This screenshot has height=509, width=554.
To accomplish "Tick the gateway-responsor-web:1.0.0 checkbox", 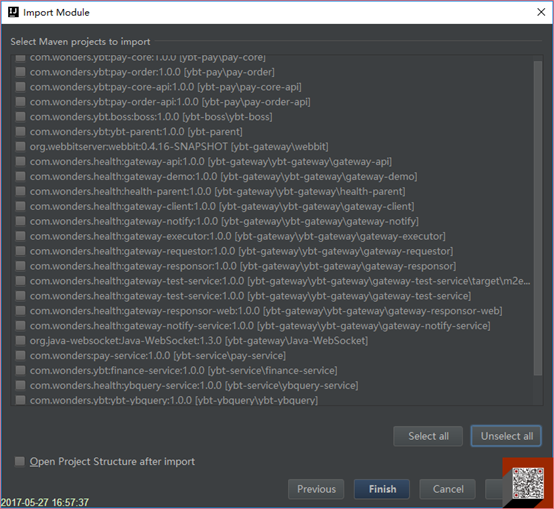I will (x=20, y=310).
